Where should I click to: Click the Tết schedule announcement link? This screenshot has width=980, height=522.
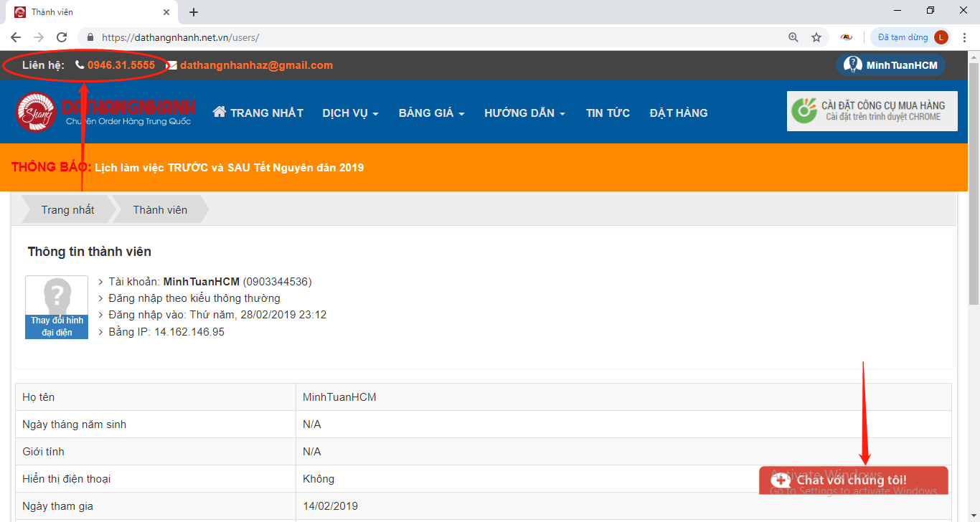[229, 168]
